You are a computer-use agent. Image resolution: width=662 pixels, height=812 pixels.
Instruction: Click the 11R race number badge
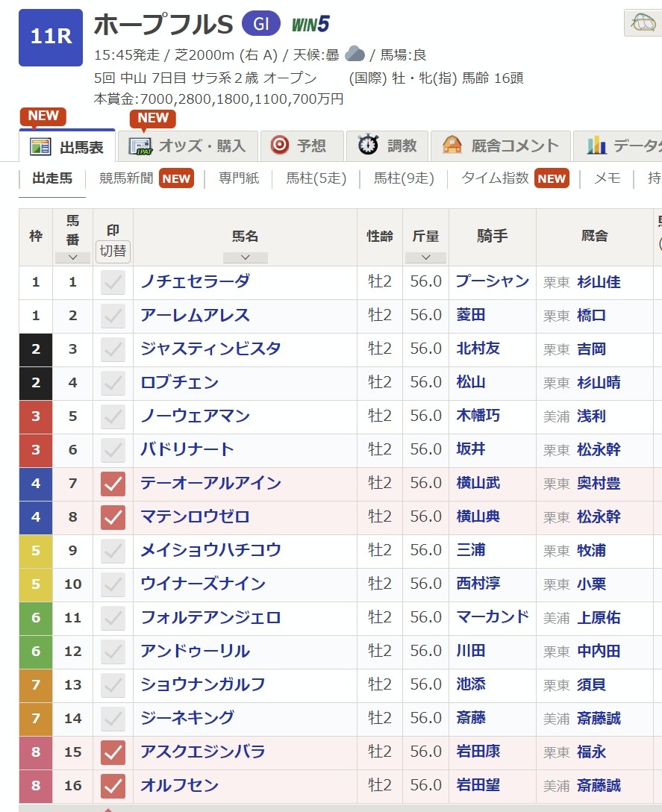tap(51, 37)
